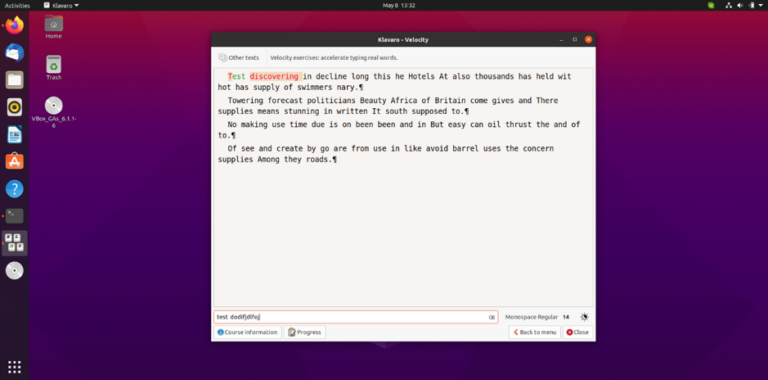Viewport: 768px width, 380px height.
Task: Open Files manager in dock
Action: click(14, 80)
